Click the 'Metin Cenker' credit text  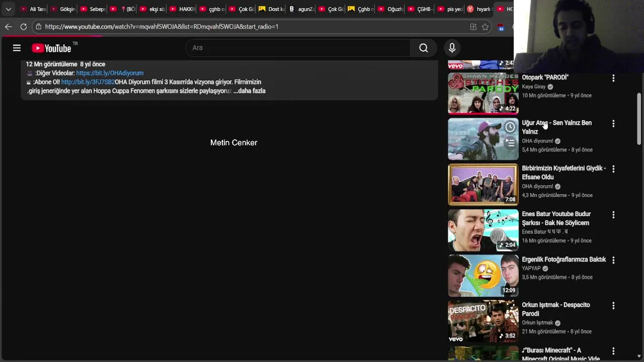pos(233,143)
